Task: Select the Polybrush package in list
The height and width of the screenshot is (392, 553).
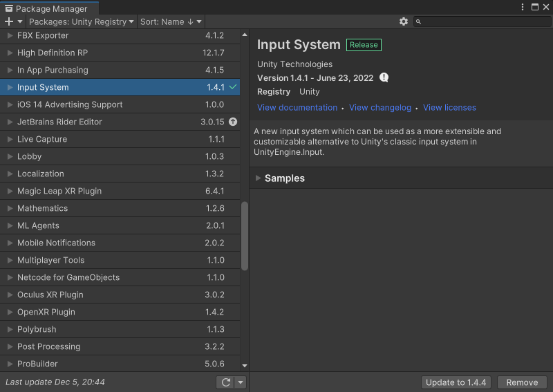Action: pyautogui.click(x=120, y=329)
